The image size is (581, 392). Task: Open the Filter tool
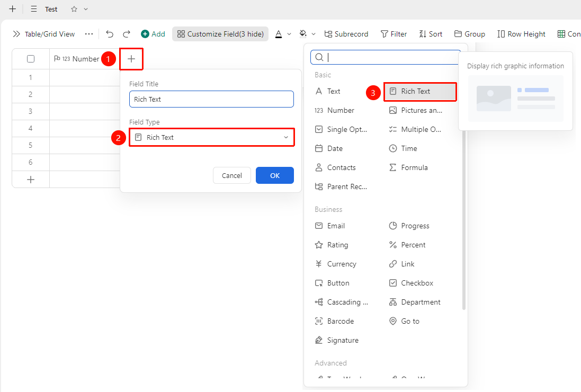[394, 34]
